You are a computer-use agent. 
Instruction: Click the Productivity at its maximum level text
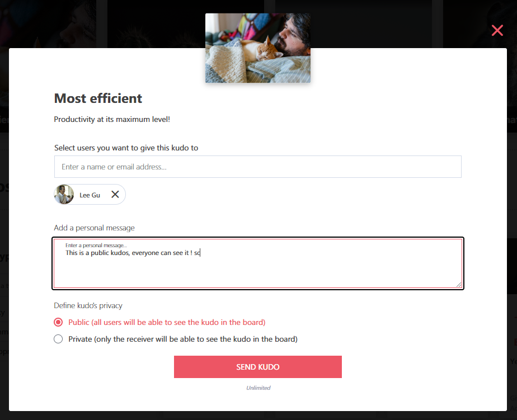(x=112, y=119)
